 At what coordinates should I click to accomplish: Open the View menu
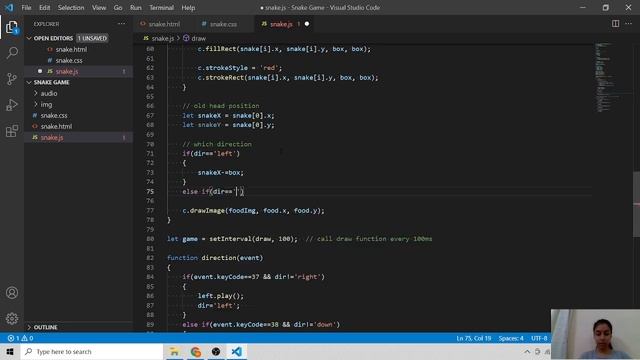click(x=99, y=7)
